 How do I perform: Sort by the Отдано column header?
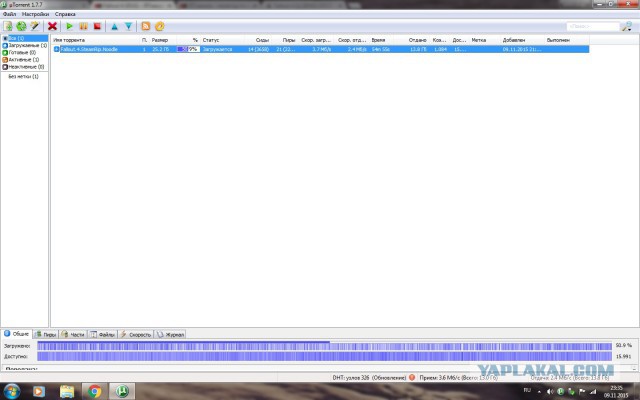pyautogui.click(x=418, y=40)
